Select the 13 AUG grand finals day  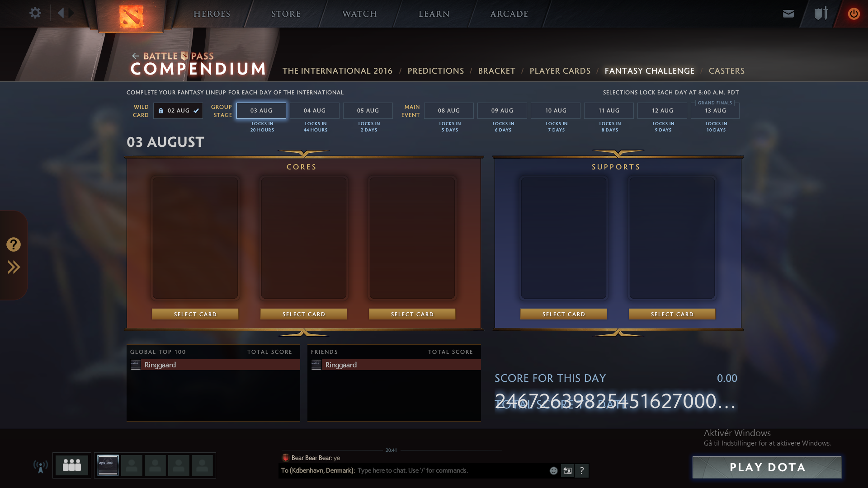(x=715, y=111)
